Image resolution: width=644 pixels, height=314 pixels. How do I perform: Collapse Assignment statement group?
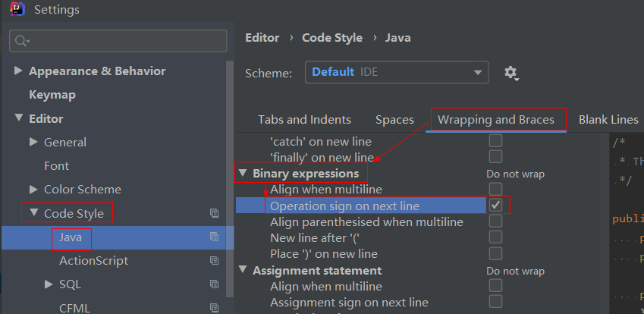(x=243, y=270)
